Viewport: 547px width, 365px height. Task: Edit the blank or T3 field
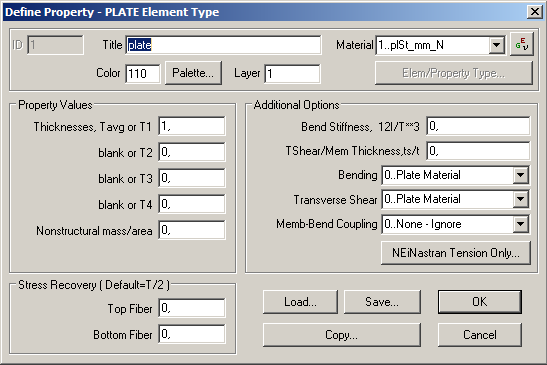click(192, 178)
